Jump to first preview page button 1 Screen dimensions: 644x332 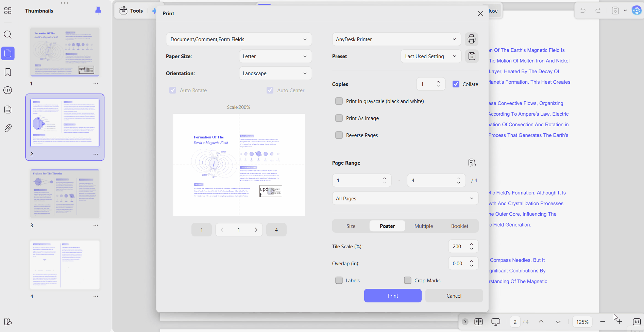202,230
